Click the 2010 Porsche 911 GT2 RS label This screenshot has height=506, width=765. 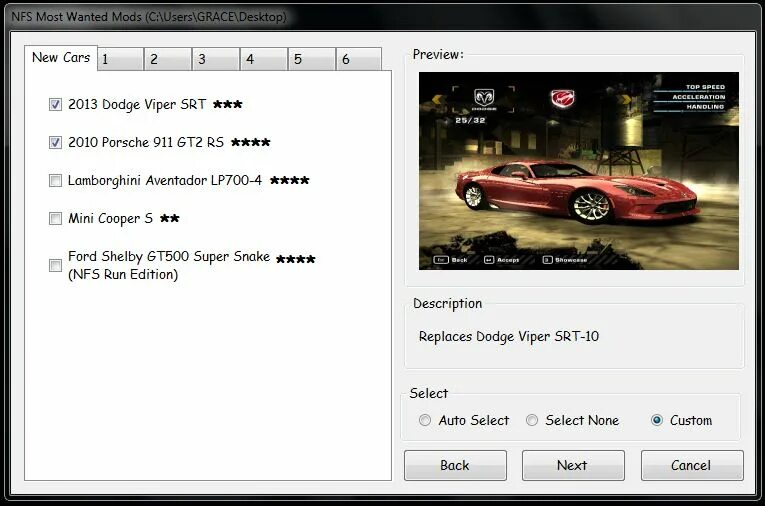tap(146, 142)
